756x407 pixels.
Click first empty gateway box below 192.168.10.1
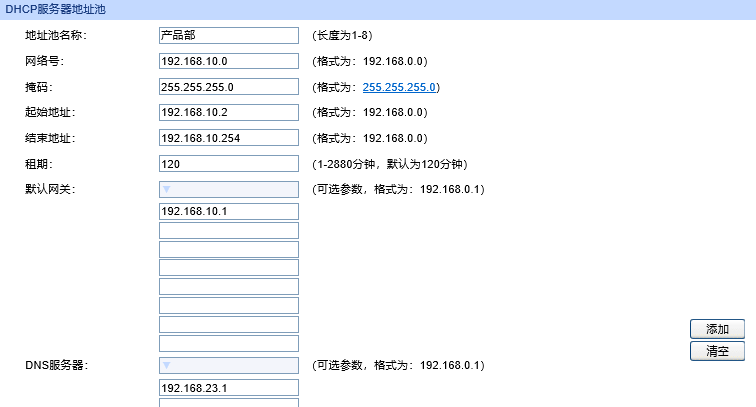pyautogui.click(x=229, y=230)
